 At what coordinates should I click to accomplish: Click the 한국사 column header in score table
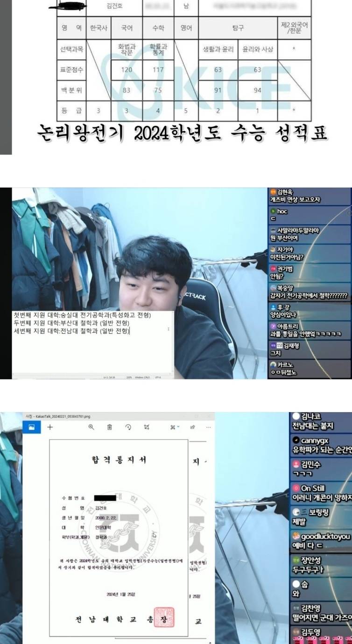pos(99,28)
